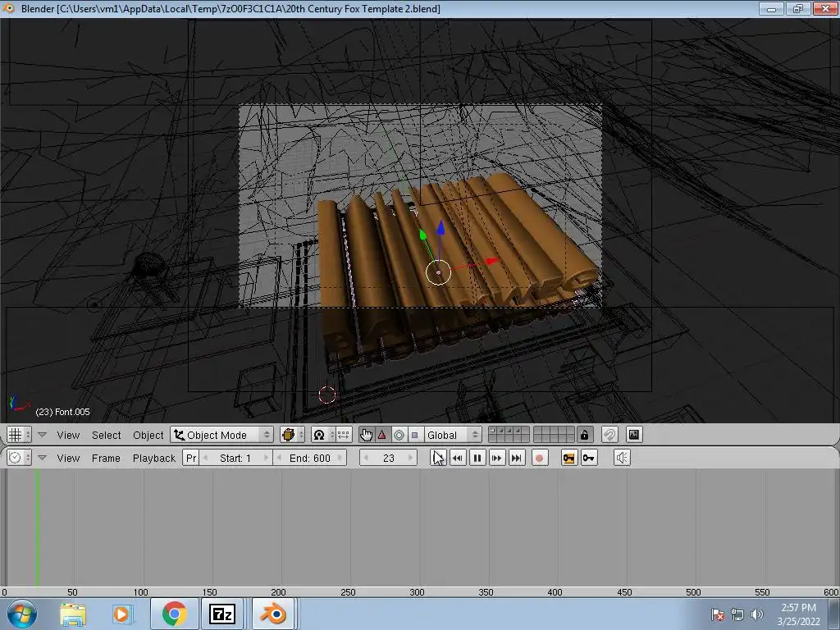
Task: Open Windows Media Player from the taskbar
Action: (x=121, y=614)
